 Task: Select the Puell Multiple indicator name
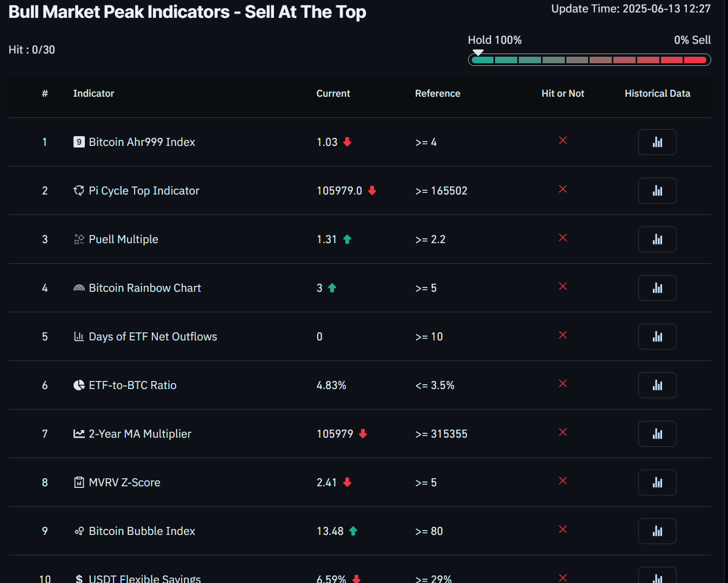tap(123, 239)
